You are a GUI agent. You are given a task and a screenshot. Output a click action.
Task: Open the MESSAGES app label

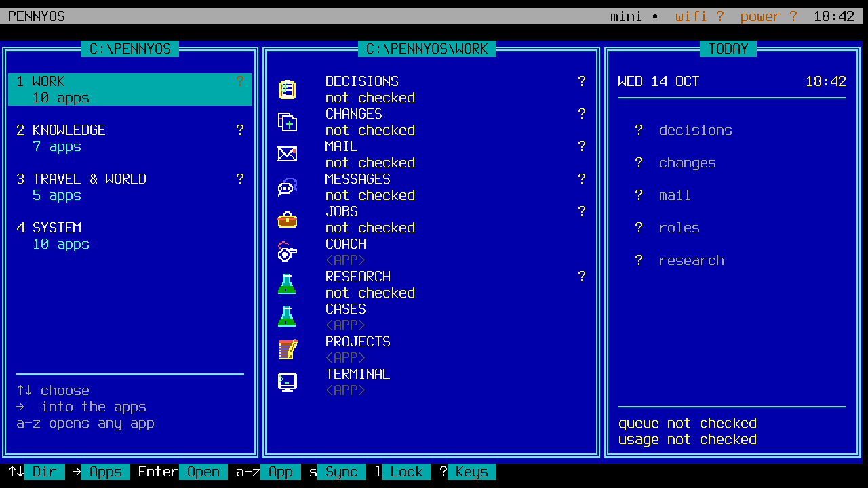[358, 179]
